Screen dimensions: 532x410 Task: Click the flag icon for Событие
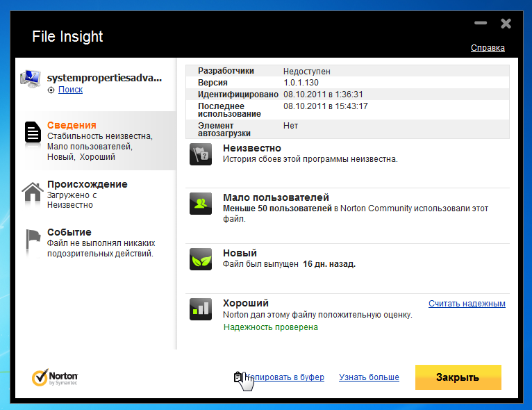point(33,239)
